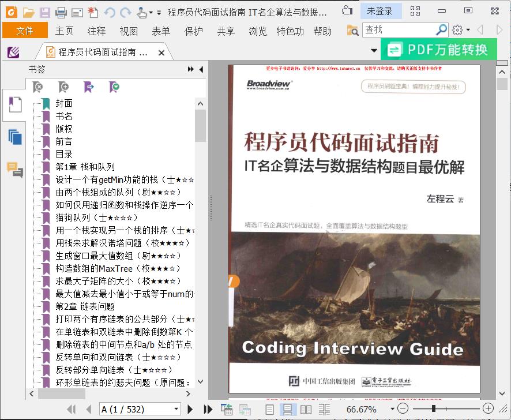Screen dimensions: 511x420
Task: Zoom in with the plus button
Action: point(488,408)
